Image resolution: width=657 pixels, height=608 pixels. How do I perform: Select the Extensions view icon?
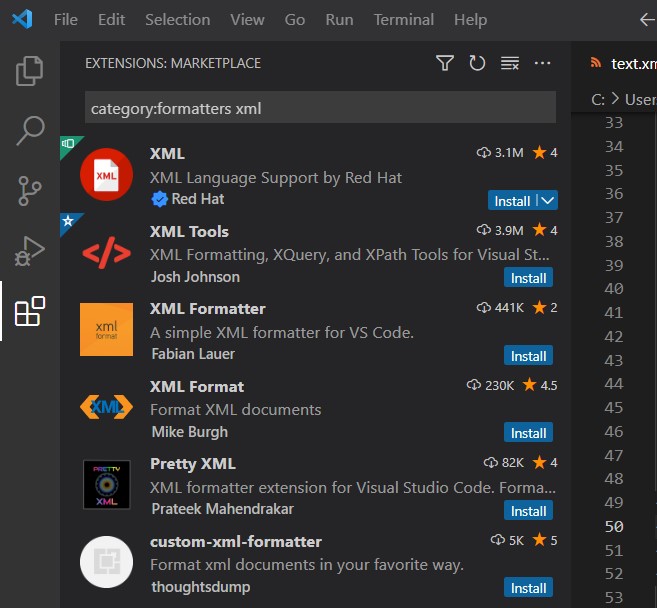point(30,311)
